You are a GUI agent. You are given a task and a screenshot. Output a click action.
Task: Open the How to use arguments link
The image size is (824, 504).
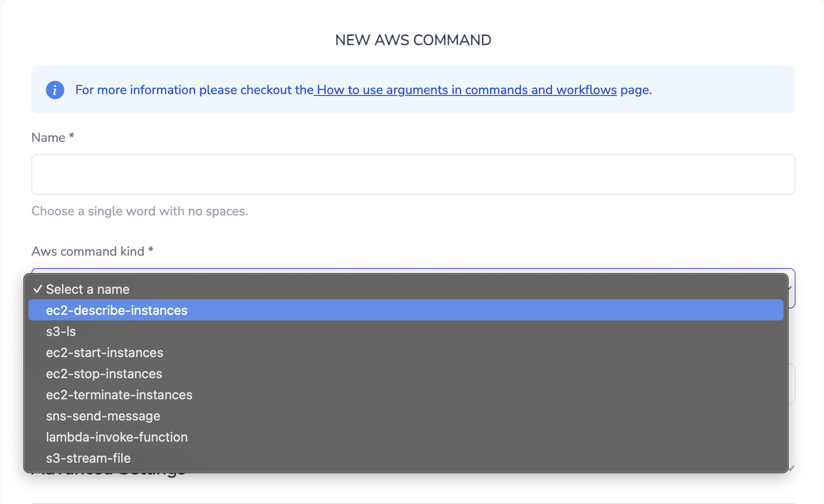tap(466, 90)
